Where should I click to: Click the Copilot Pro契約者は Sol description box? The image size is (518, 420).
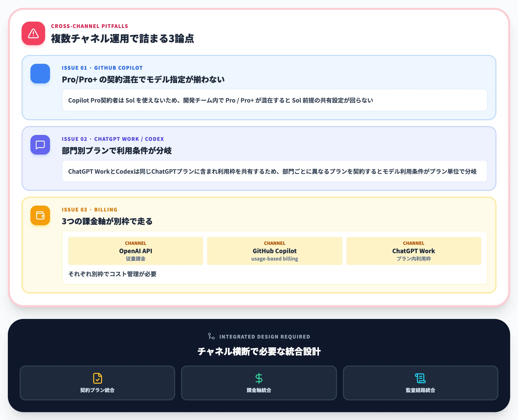click(x=275, y=100)
